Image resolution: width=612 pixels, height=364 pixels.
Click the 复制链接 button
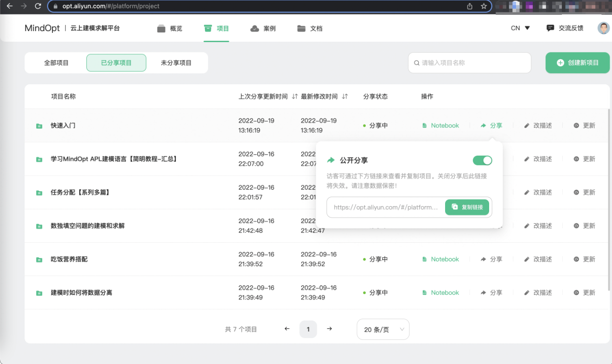467,207
